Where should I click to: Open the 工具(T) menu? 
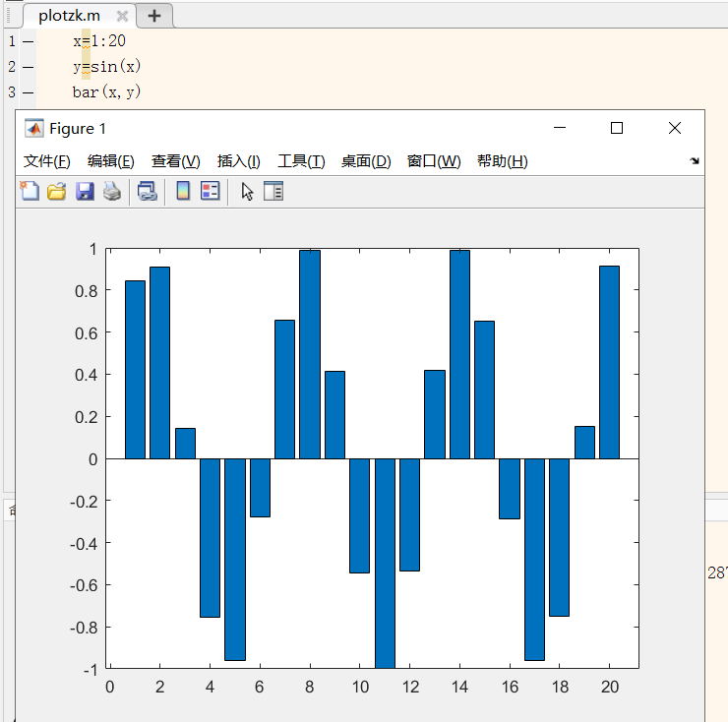[301, 161]
